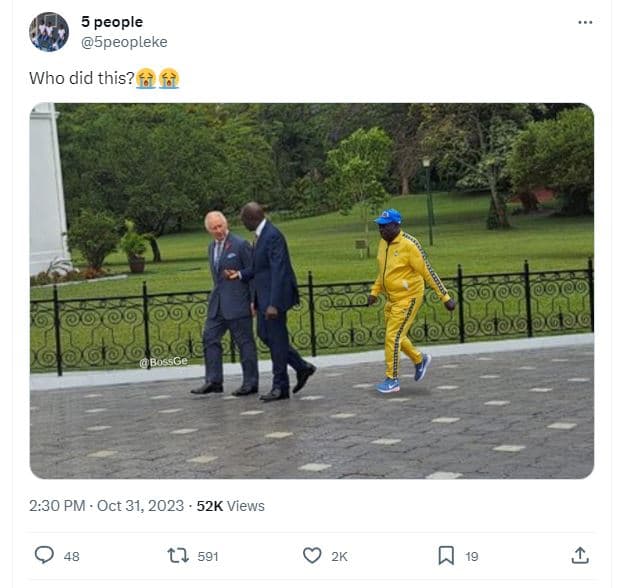
Task: Bookmark this tweet with the bookmark icon
Action: (x=446, y=555)
